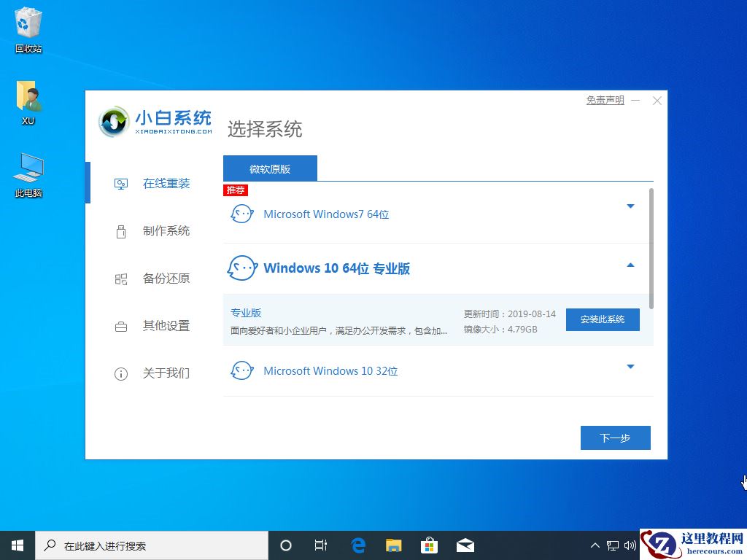Open the 在线重装 (Online Reinstall) section

point(155,183)
